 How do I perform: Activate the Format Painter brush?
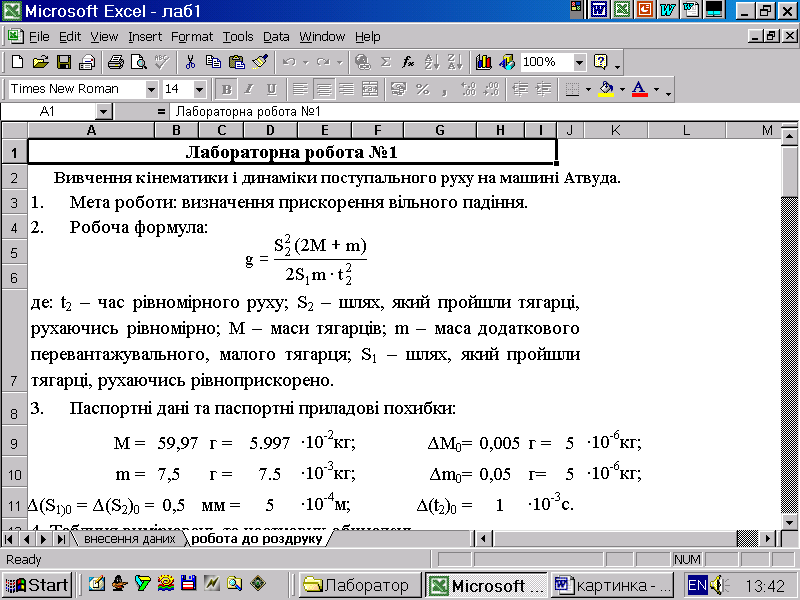[260, 62]
